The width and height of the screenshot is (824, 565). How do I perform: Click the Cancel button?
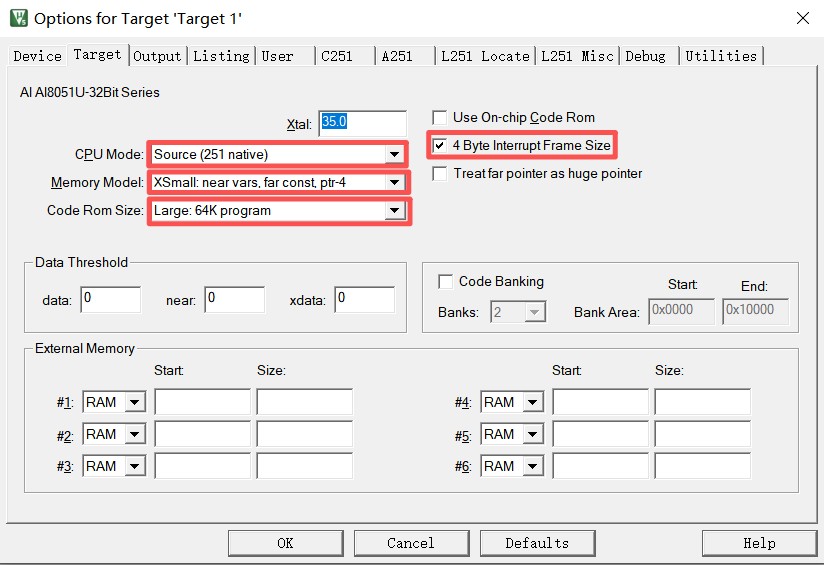tap(411, 543)
